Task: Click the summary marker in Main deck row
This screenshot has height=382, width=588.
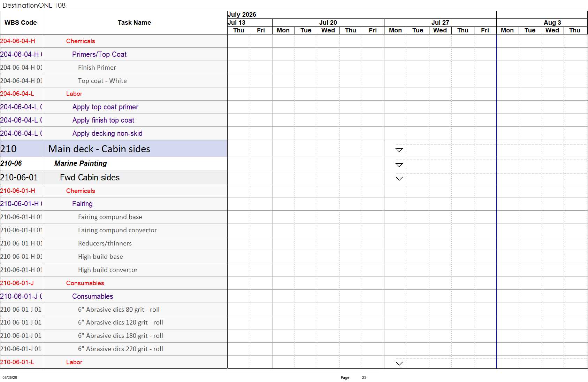Action: pos(399,150)
